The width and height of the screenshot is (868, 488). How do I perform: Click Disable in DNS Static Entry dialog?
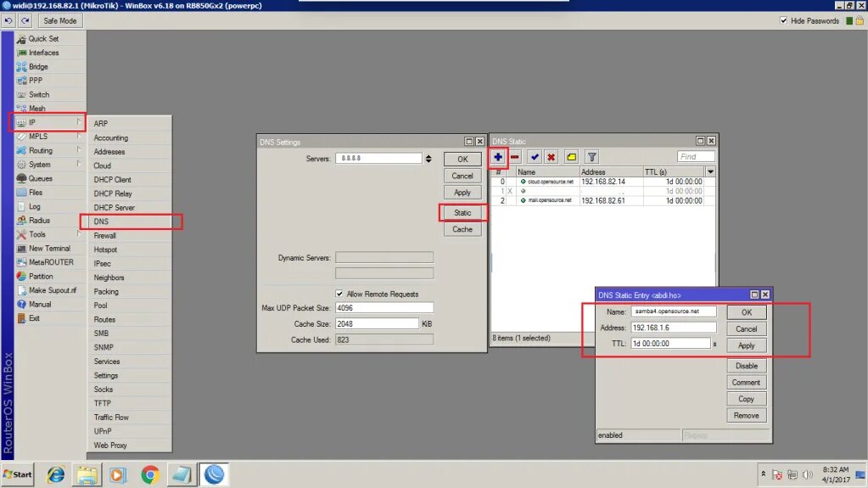tap(746, 366)
